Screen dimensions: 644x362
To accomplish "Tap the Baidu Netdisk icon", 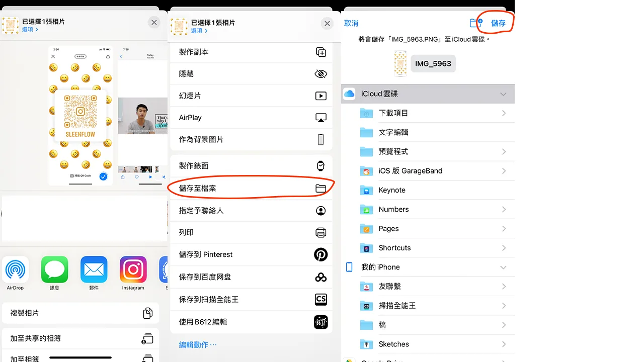I will pos(320,277).
